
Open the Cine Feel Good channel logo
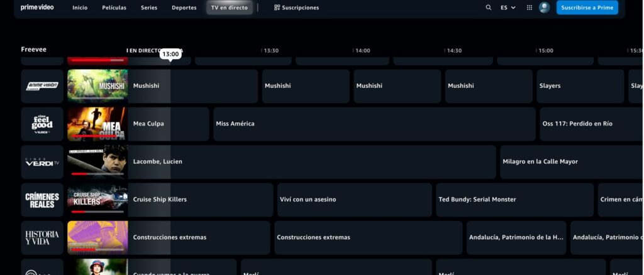42,124
